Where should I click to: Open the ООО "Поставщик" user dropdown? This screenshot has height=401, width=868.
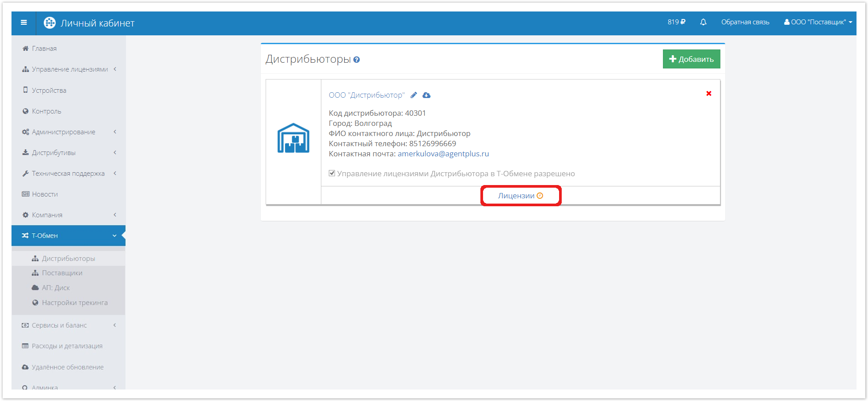point(818,22)
